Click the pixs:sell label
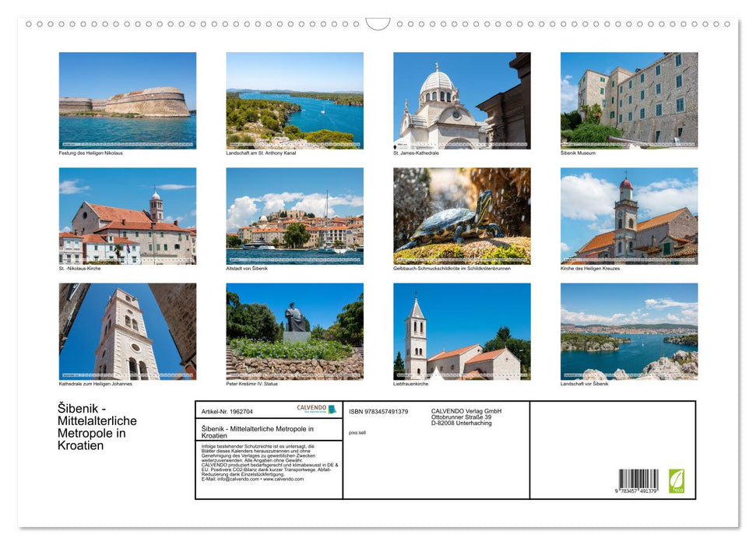The height and width of the screenshot is (545, 756). point(357,432)
